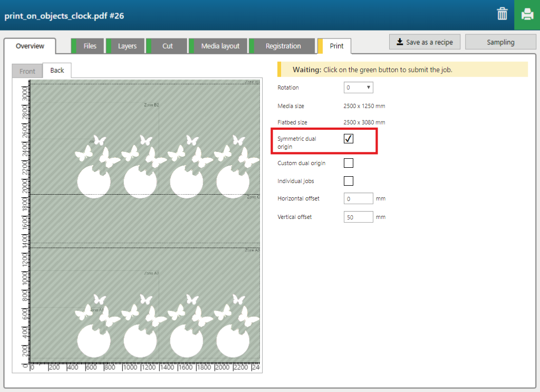This screenshot has width=540, height=392.
Task: Enable Custom dual origin checkbox
Action: [x=349, y=163]
